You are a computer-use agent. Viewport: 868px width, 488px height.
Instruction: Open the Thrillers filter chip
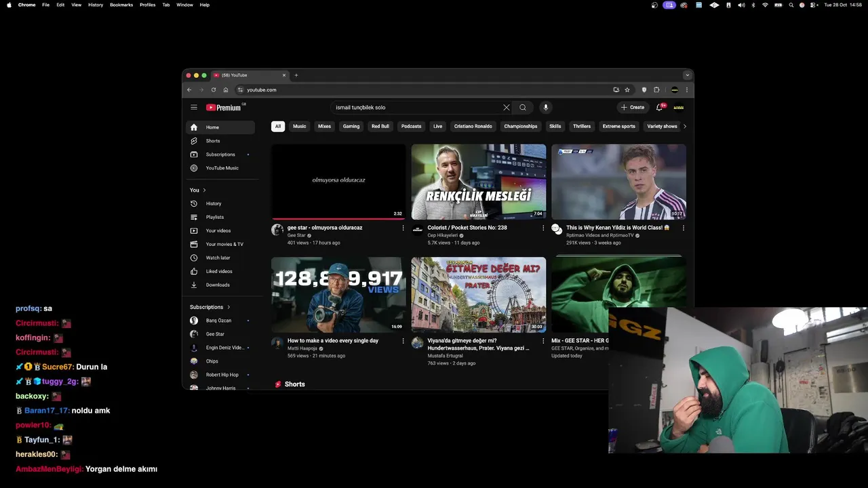click(582, 126)
